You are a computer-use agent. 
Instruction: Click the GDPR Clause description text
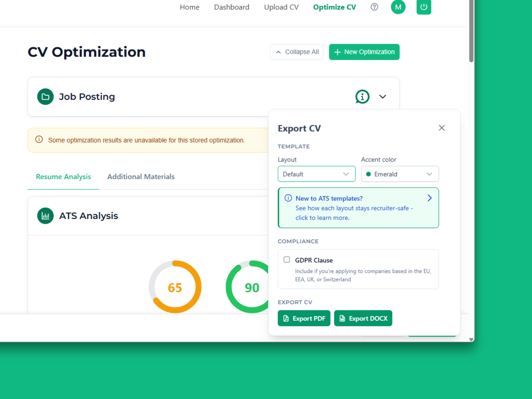(363, 275)
